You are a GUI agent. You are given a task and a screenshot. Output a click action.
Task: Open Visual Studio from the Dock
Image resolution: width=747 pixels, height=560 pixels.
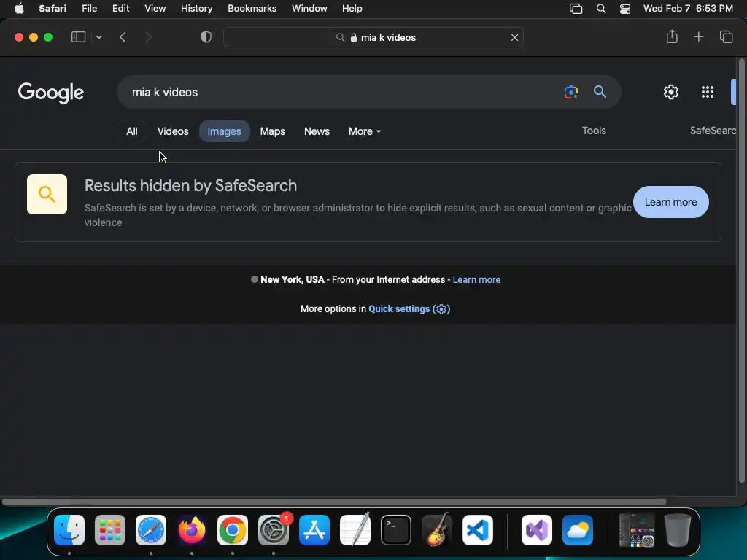click(x=537, y=530)
